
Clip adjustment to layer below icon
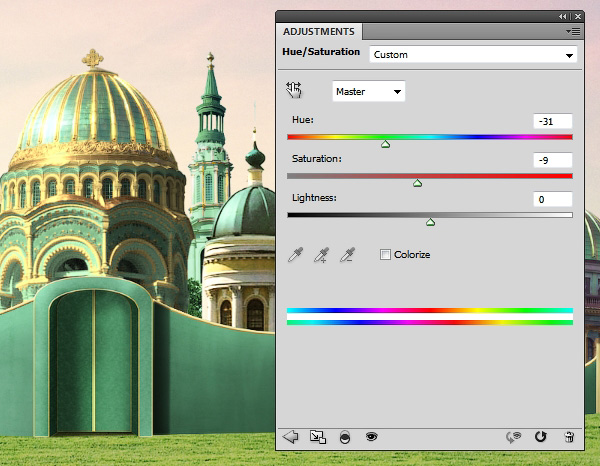pyautogui.click(x=345, y=436)
